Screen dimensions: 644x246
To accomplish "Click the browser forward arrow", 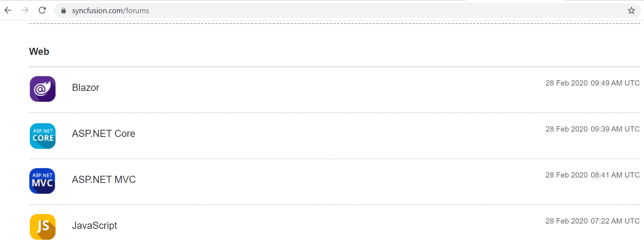I will coord(25,10).
